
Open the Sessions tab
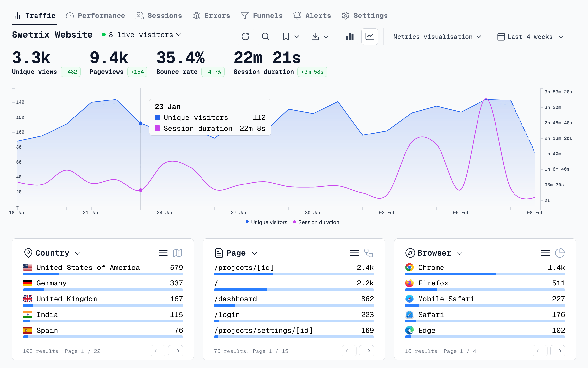click(x=159, y=16)
